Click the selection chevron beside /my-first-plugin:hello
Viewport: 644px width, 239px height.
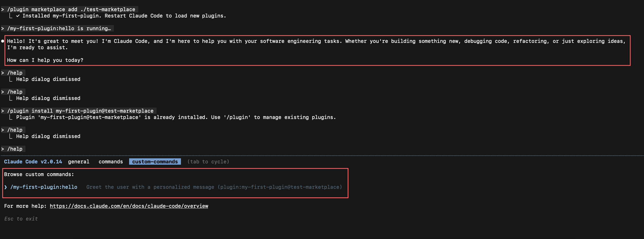[x=6, y=187]
